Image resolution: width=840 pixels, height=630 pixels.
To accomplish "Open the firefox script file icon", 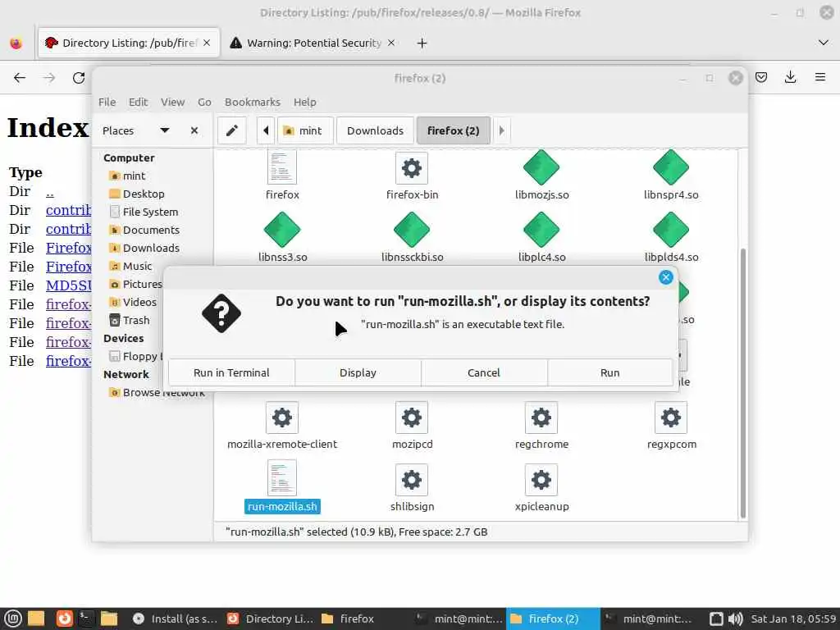I will pos(282,167).
